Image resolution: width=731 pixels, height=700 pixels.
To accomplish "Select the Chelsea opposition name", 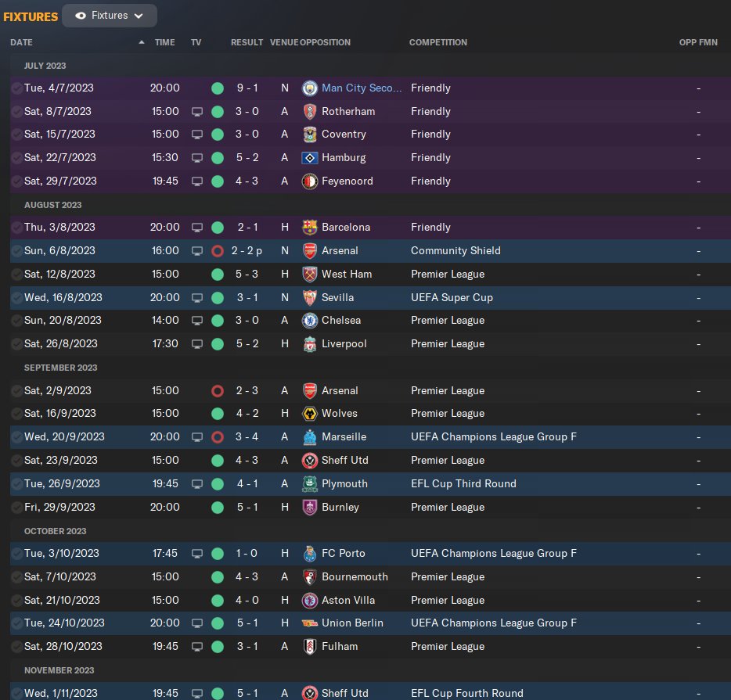I will coord(341,321).
